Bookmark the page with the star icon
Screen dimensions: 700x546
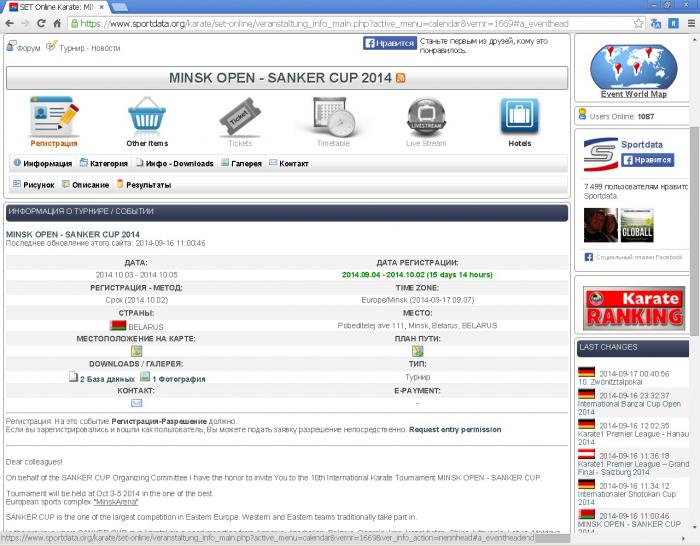click(x=638, y=24)
